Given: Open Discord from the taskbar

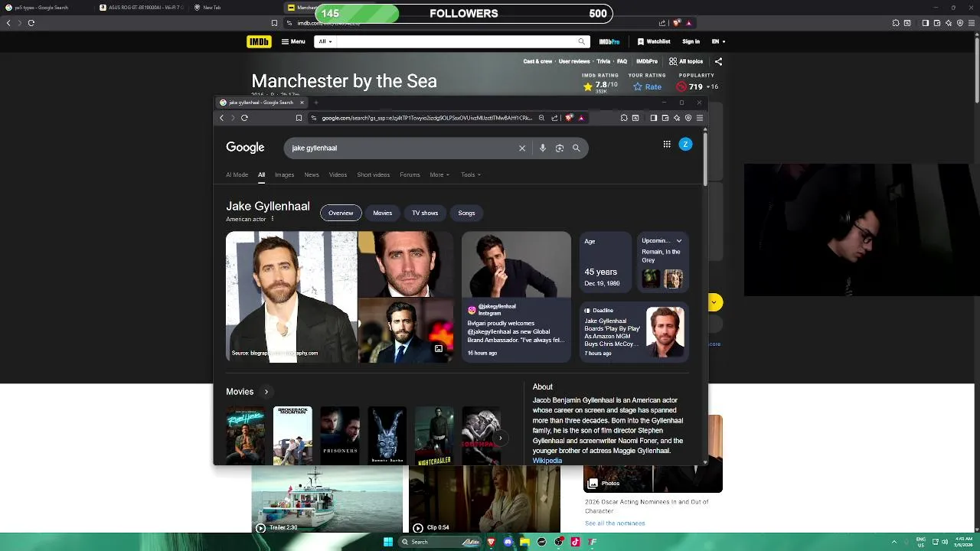Looking at the screenshot, I should [508, 542].
